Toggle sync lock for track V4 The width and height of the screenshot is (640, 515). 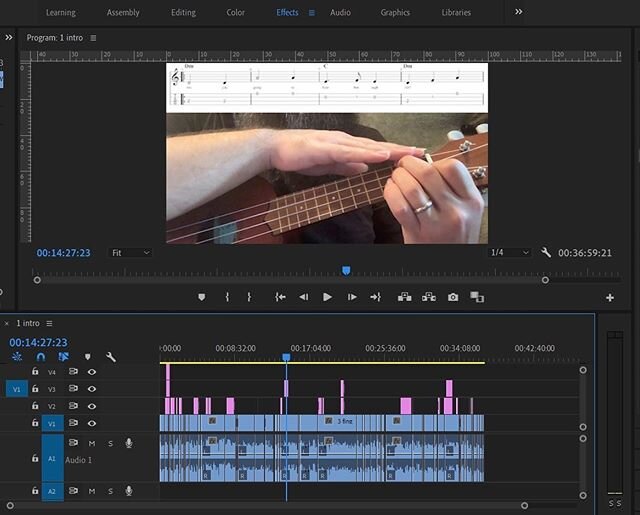[73, 371]
